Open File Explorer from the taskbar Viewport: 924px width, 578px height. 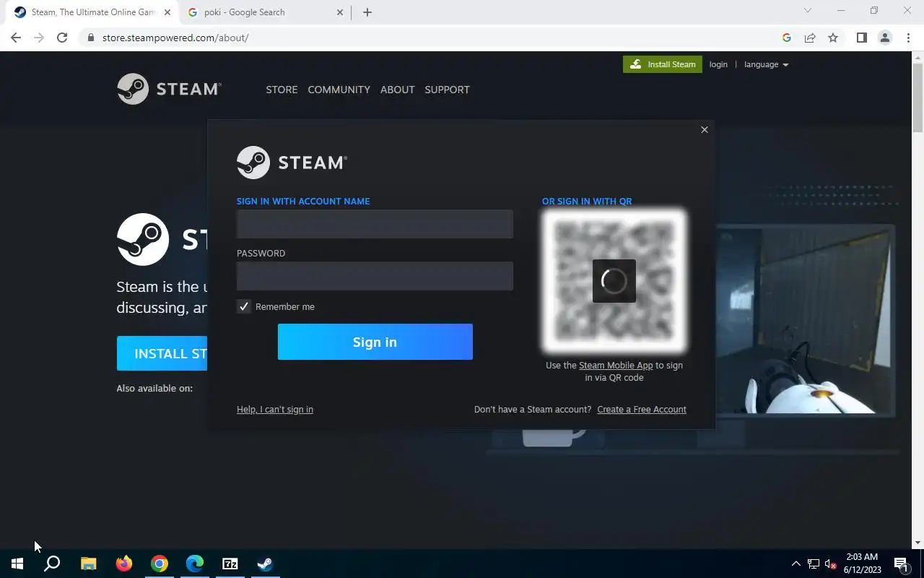click(x=88, y=564)
